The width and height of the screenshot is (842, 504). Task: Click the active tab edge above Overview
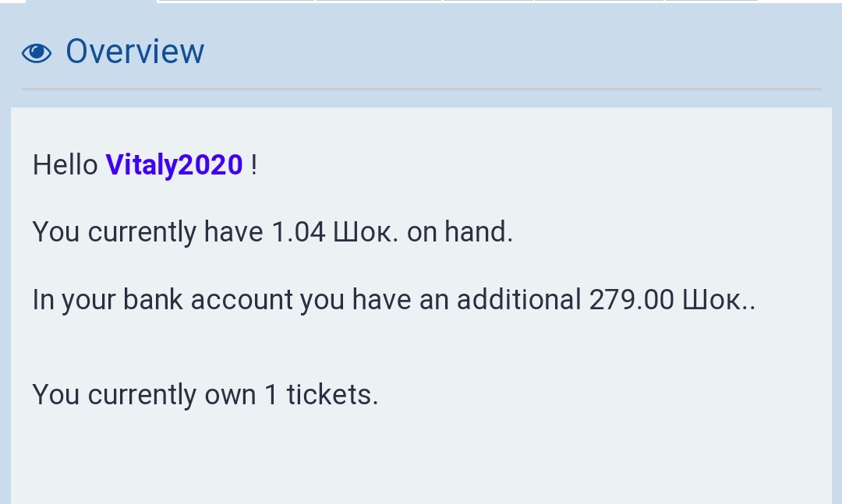click(x=91, y=2)
